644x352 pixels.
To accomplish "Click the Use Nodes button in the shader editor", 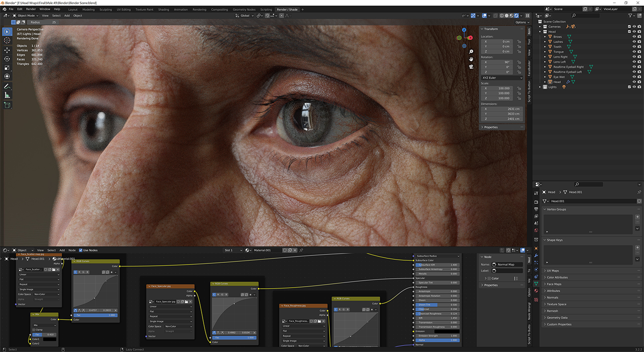I will [81, 250].
